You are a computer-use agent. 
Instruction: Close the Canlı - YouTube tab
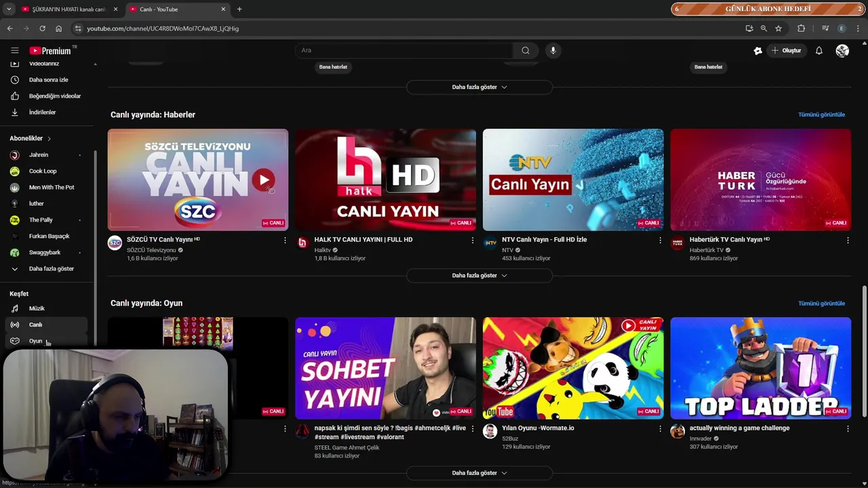[223, 9]
